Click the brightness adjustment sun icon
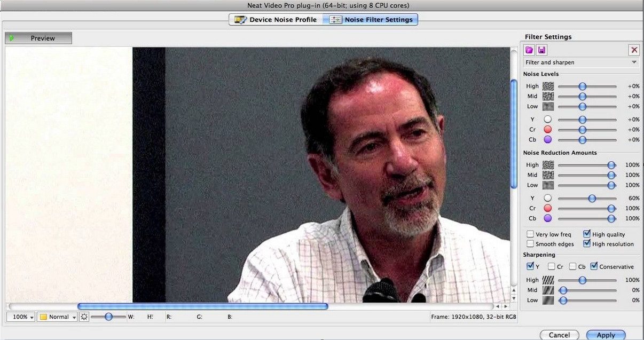The image size is (644, 340). tap(84, 317)
